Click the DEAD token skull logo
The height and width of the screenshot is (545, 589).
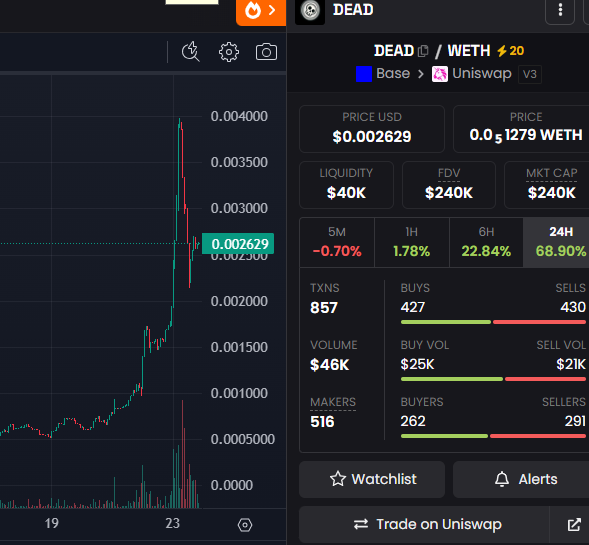(310, 11)
